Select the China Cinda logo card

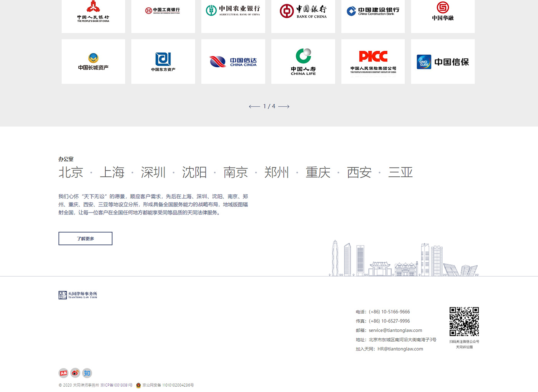(x=233, y=61)
